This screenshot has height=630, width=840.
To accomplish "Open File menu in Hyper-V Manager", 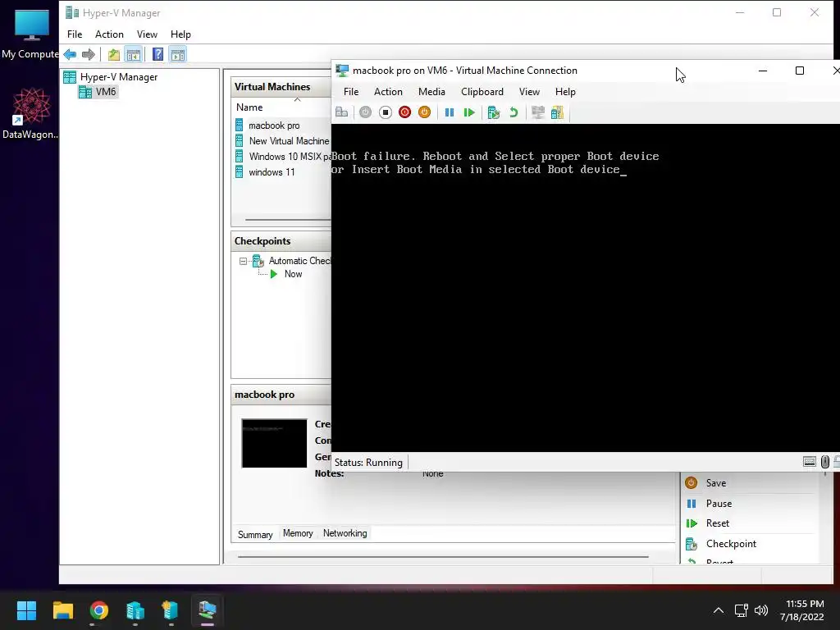I will (x=75, y=34).
